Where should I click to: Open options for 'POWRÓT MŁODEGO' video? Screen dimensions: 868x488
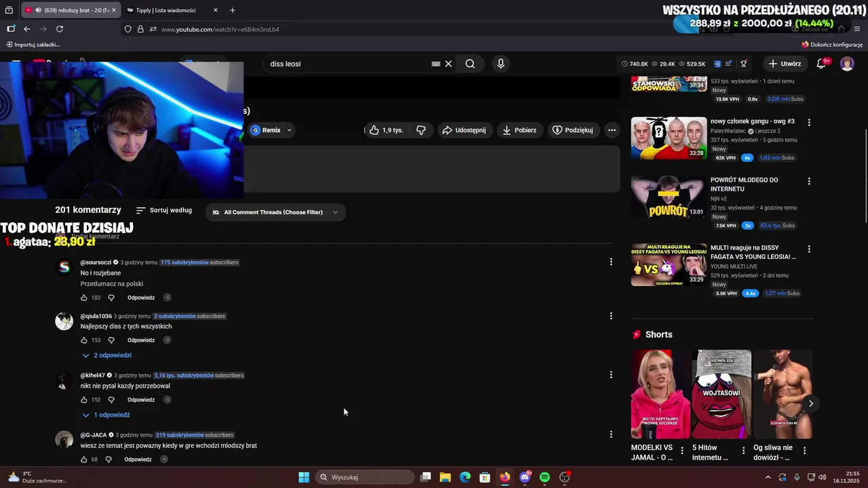808,182
